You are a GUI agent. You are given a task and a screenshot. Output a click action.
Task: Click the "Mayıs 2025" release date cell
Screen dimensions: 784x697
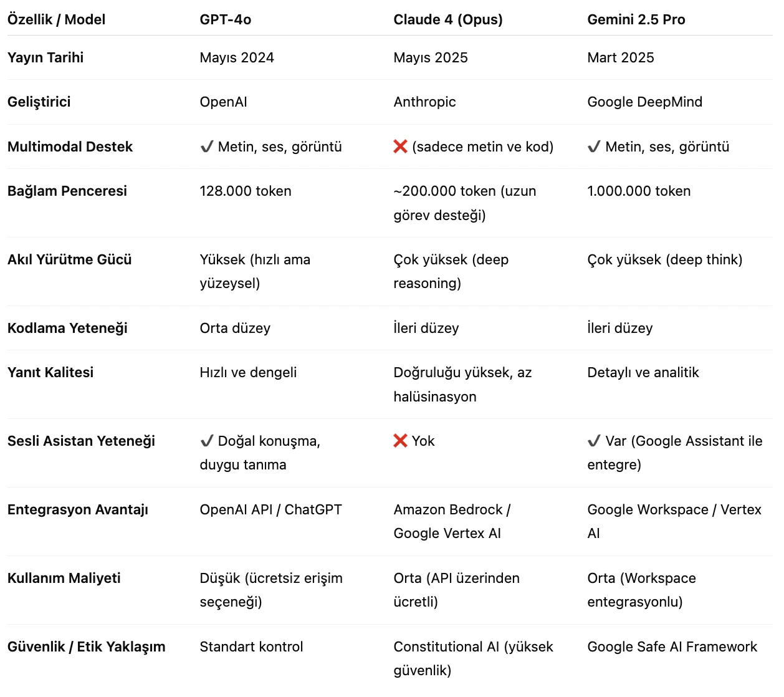point(431,57)
